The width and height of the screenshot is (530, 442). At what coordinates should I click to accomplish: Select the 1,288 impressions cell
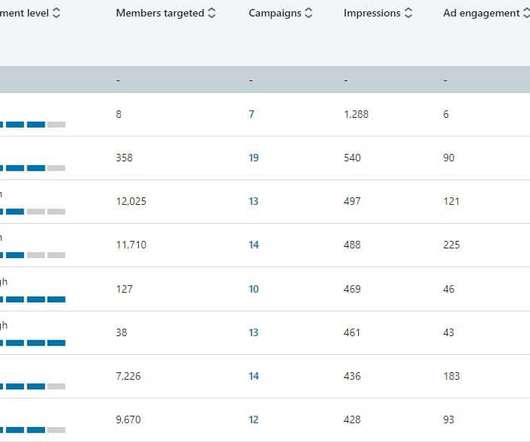coord(356,114)
